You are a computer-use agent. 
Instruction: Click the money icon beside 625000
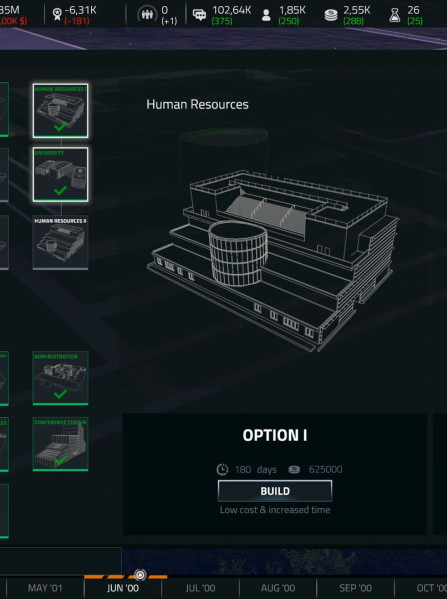click(294, 469)
